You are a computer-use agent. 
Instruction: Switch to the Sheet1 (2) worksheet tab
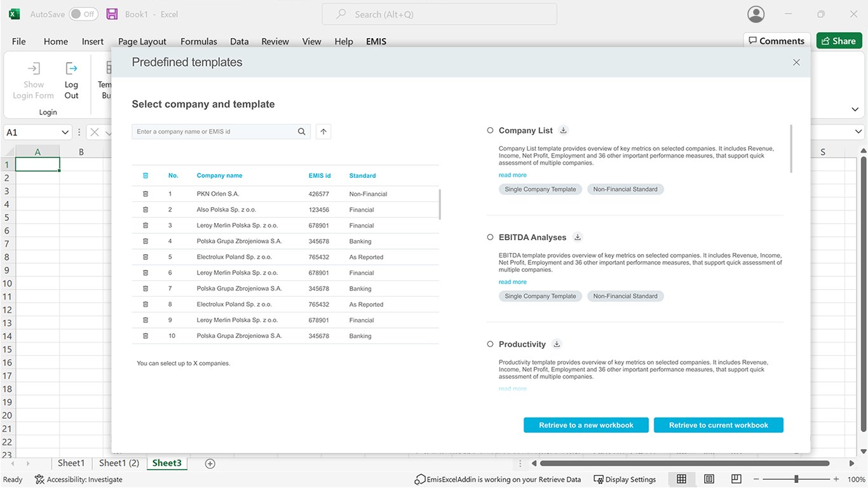(119, 463)
